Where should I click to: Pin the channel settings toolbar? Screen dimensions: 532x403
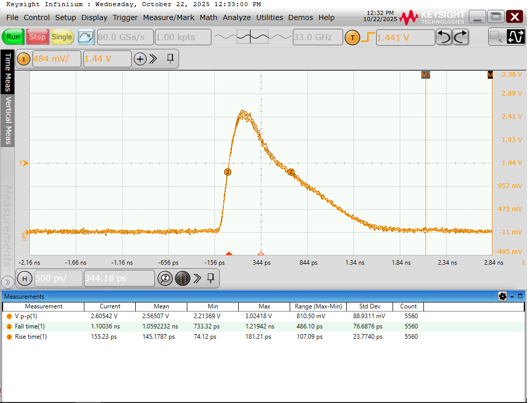click(x=170, y=59)
